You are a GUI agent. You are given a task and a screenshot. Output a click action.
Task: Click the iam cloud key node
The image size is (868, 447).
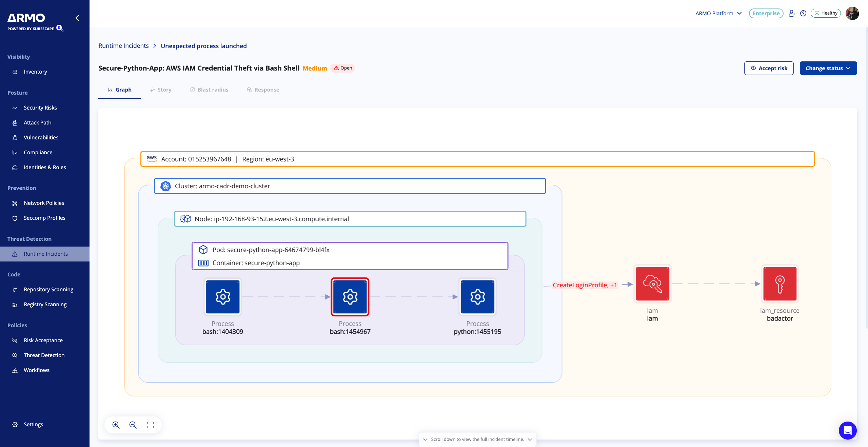pos(652,284)
